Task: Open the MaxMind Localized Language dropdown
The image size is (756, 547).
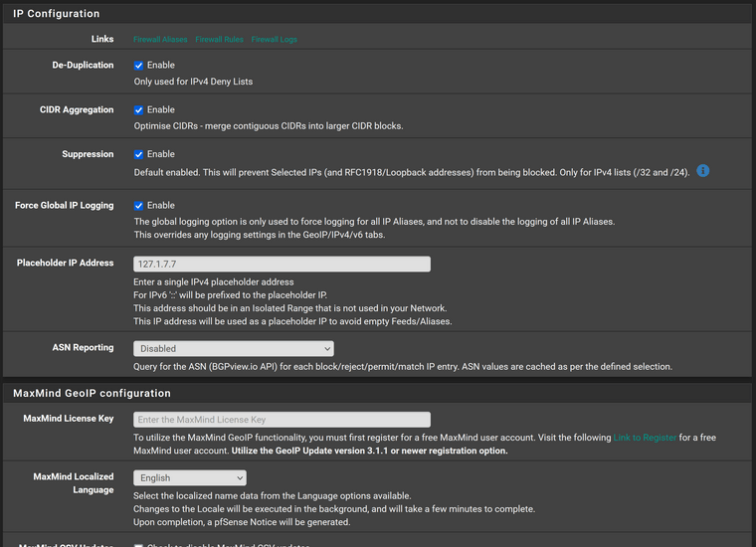Action: (x=189, y=477)
